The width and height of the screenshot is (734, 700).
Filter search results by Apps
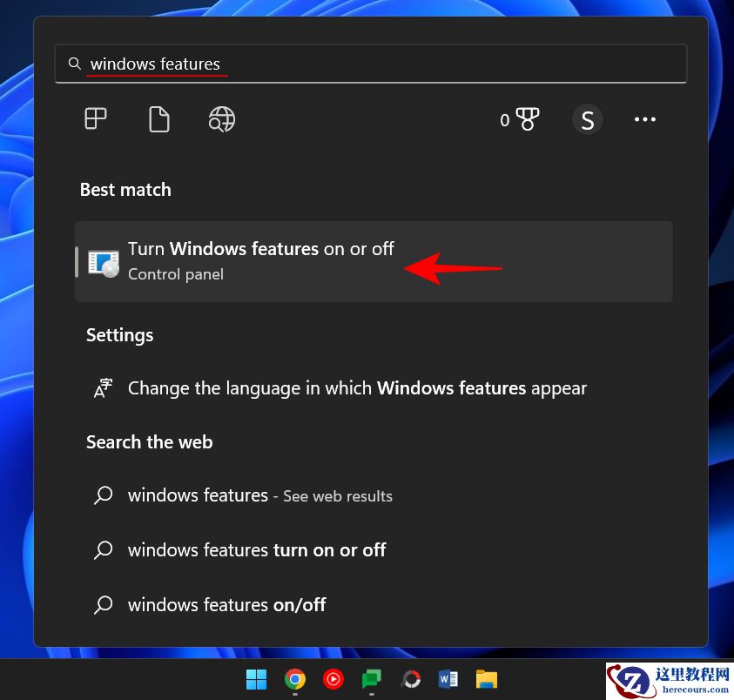point(96,119)
